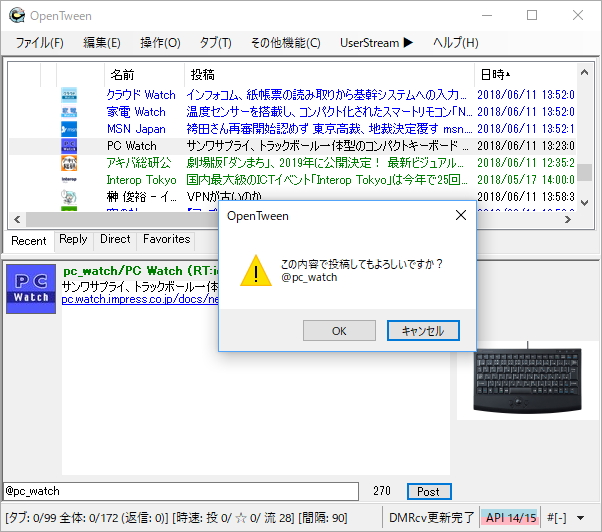Click the 榊 俊裕 avatar icon
The image size is (602, 532).
pyautogui.click(x=69, y=197)
